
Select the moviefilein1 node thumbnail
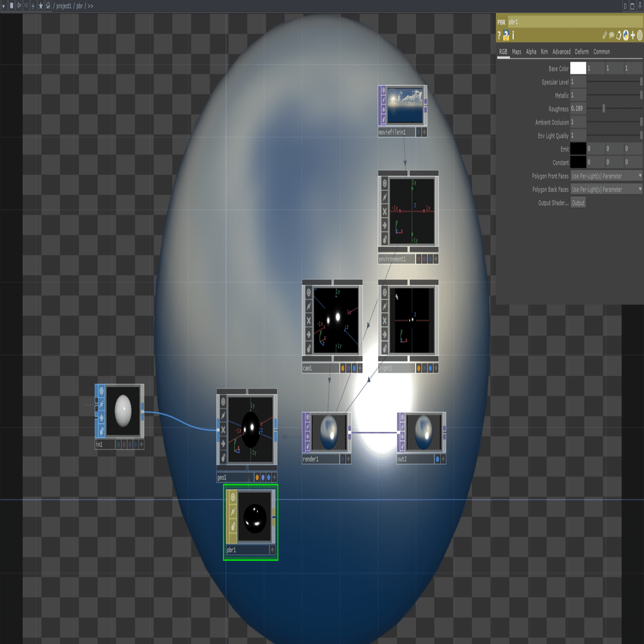pos(405,105)
